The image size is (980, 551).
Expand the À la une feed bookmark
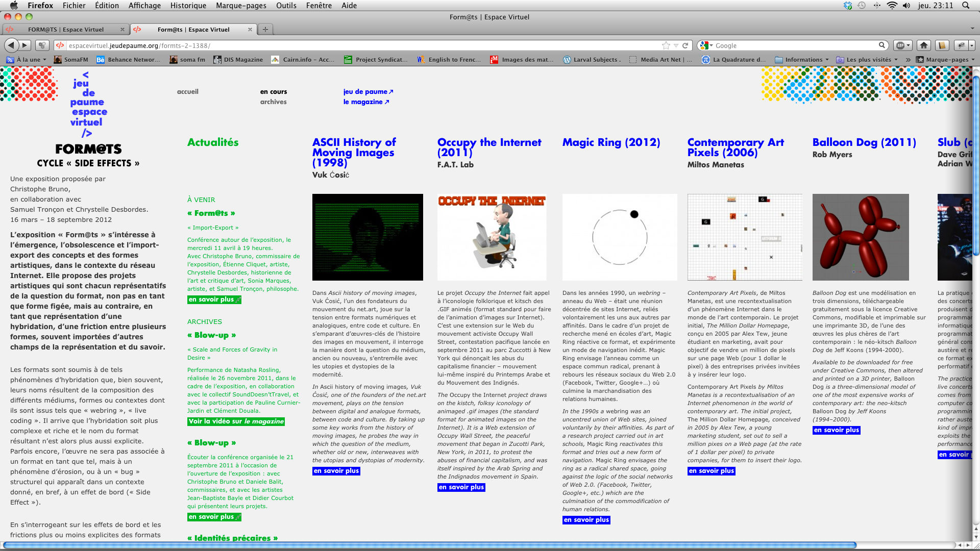point(27,60)
